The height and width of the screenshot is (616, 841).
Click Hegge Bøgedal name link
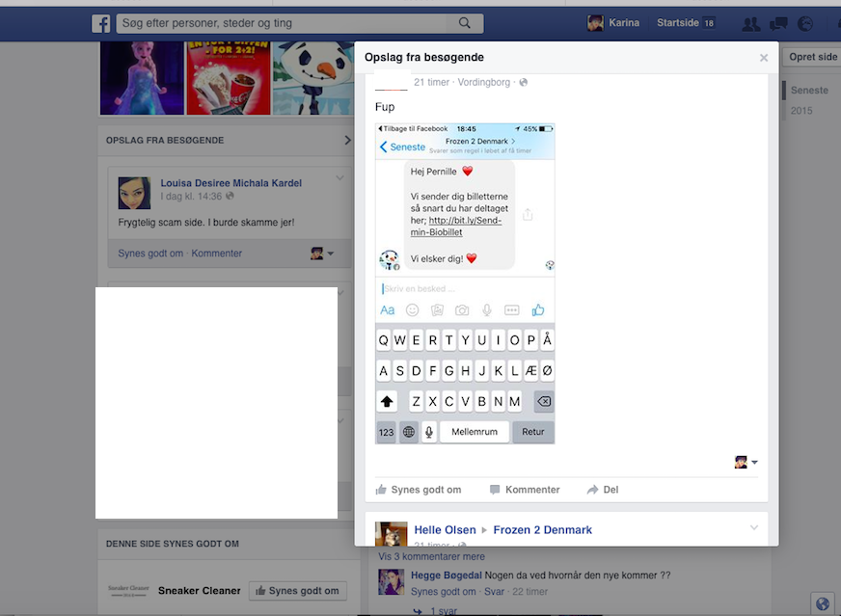click(447, 576)
